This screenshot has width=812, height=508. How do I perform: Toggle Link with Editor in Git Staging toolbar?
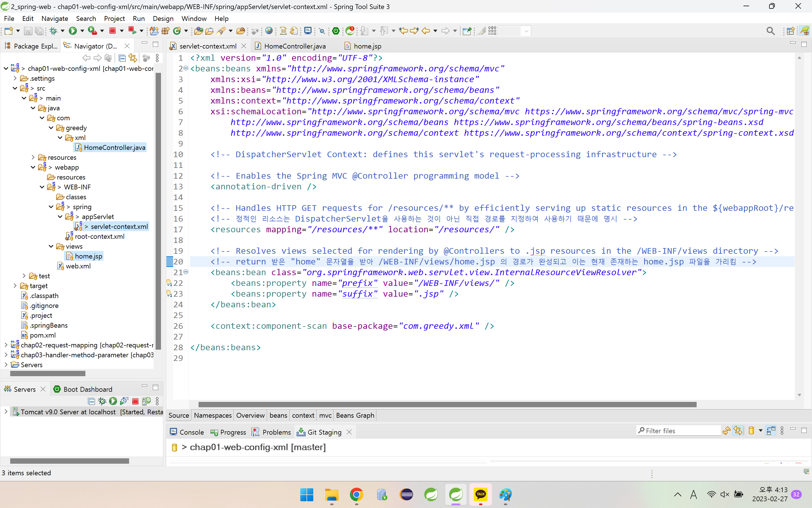pyautogui.click(x=738, y=431)
